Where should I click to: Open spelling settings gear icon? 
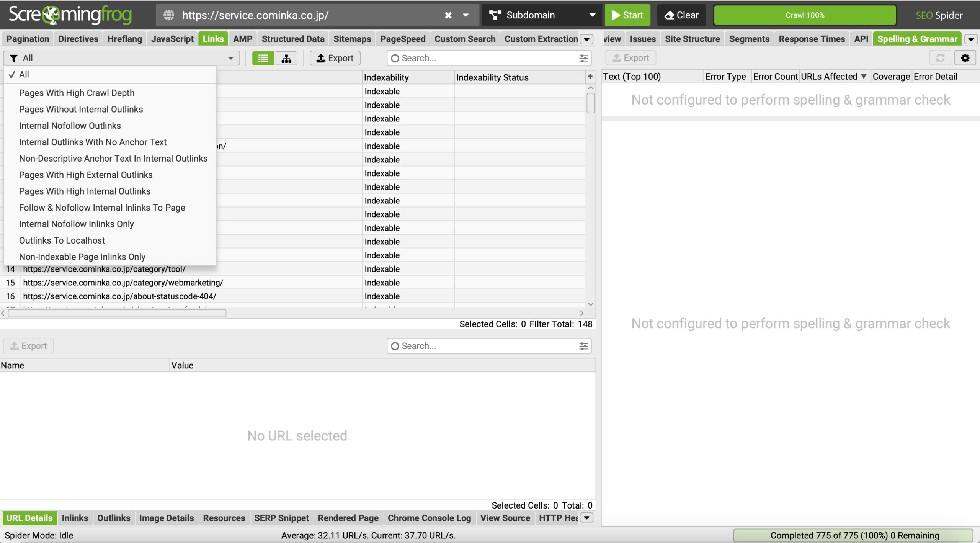tap(965, 58)
